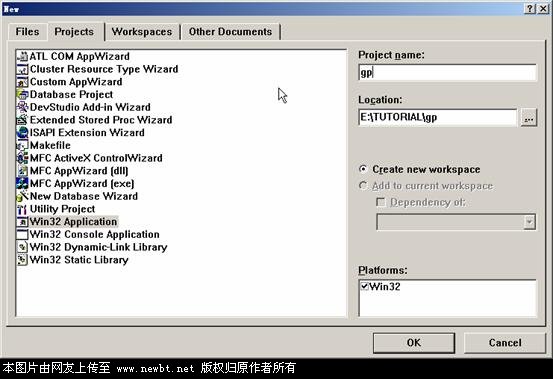
Task: Select "Custom AppWizard" label in list
Action: click(x=76, y=82)
